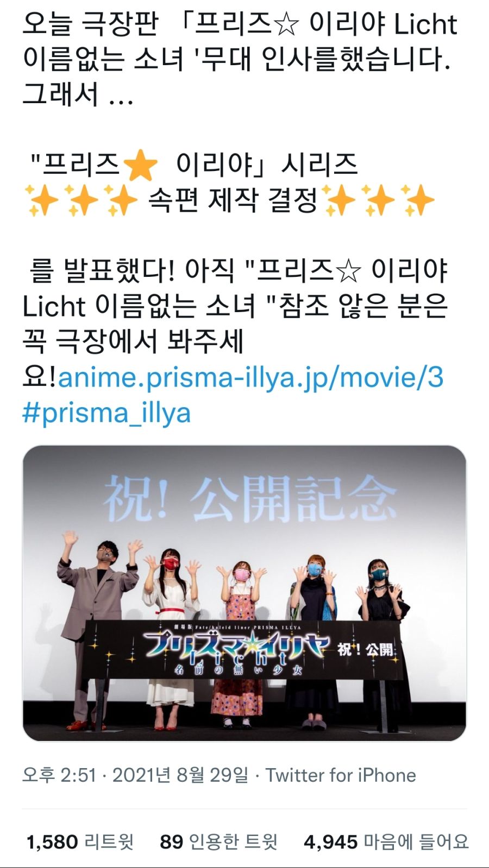The image size is (489, 868).
Task: Click the outline star in the first line
Action: click(x=286, y=25)
